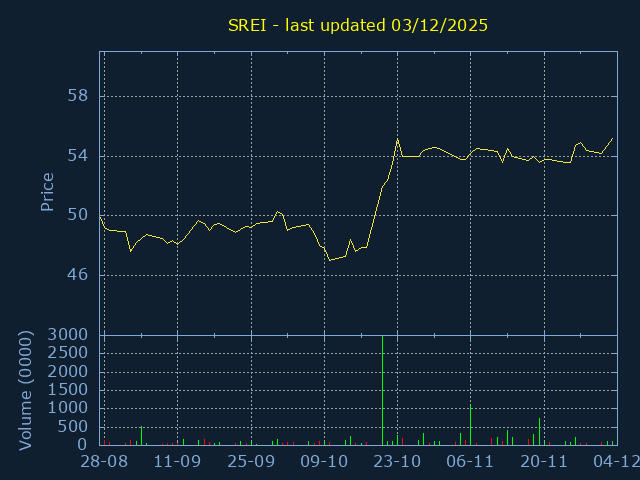Click the 28-08 date label
The width and height of the screenshot is (640, 480).
point(103,462)
